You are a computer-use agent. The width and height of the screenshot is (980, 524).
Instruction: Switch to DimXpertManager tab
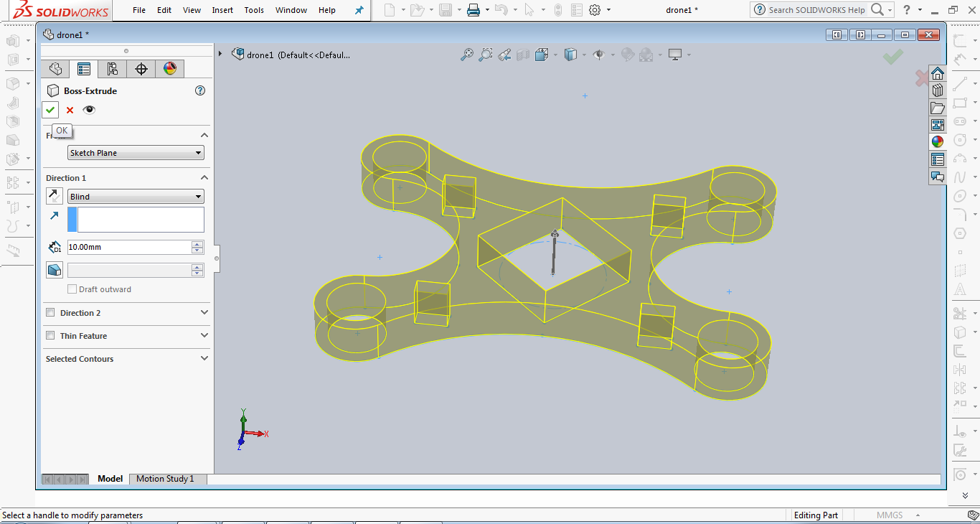[141, 69]
